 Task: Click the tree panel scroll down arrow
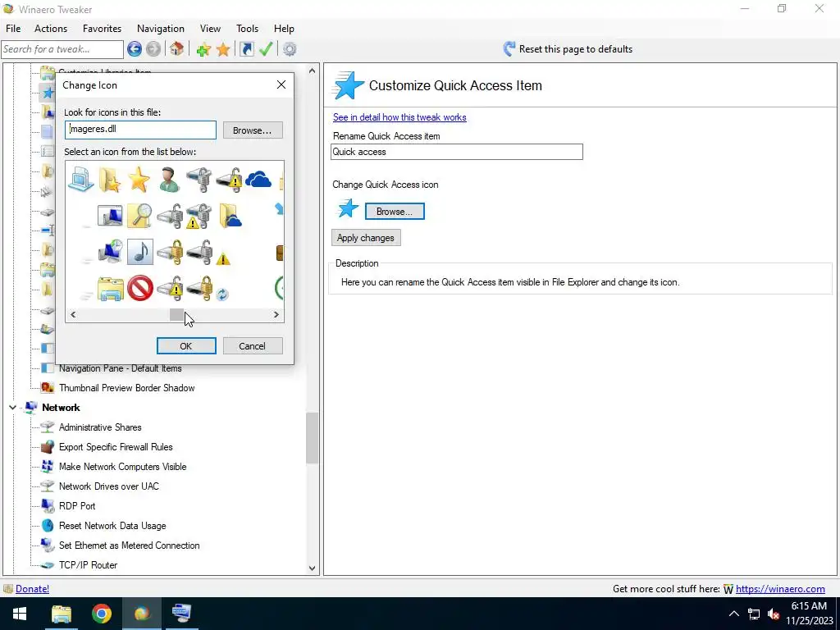coord(313,568)
